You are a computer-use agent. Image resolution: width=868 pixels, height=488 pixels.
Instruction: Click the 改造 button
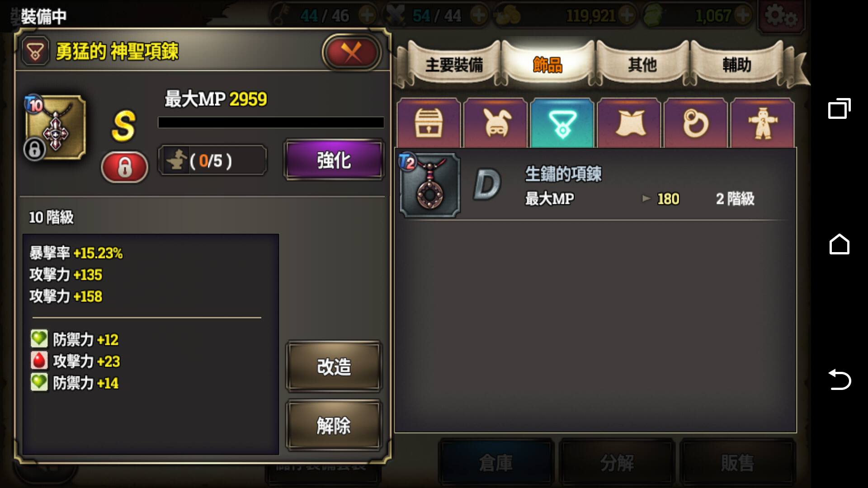click(x=334, y=366)
